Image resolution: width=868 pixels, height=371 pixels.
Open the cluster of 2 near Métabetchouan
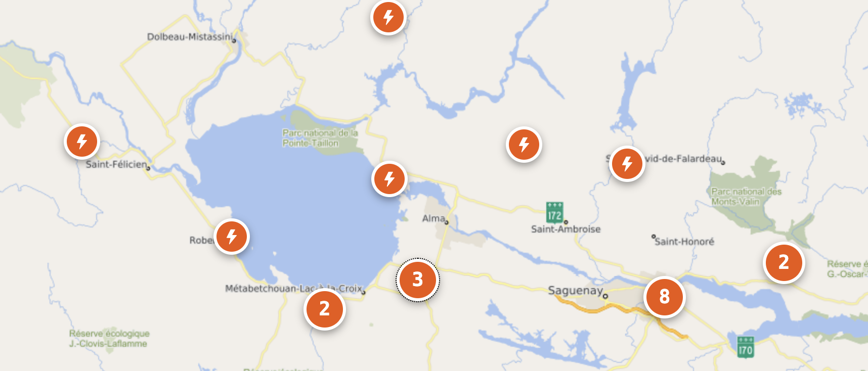tap(324, 309)
